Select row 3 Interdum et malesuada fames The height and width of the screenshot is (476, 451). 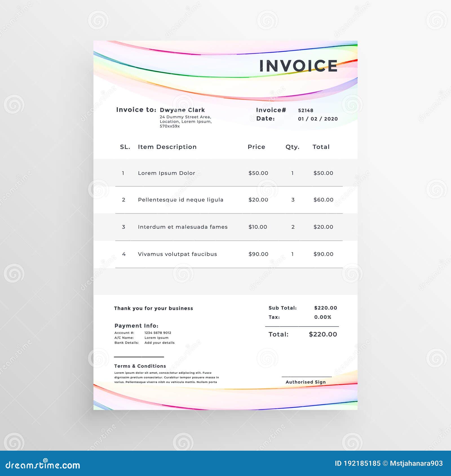point(183,226)
